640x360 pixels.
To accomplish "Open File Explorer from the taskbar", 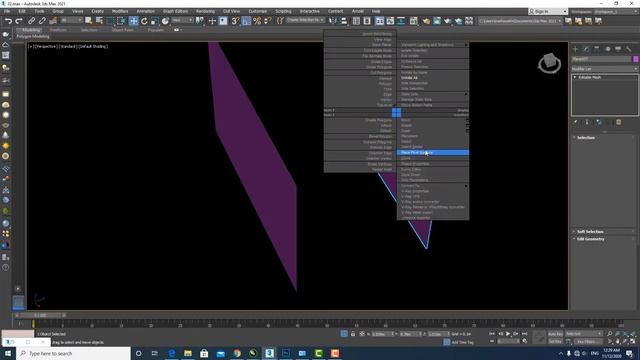I will 188,353.
